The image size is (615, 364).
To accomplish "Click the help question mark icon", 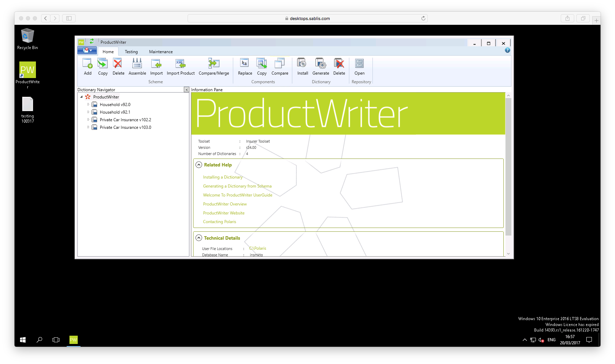I will pyautogui.click(x=507, y=50).
